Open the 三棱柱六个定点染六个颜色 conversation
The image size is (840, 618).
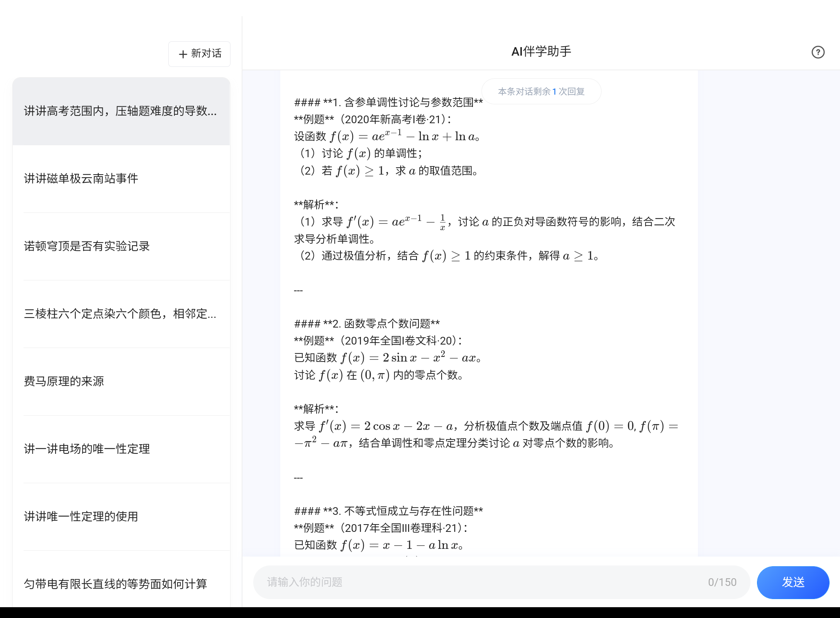pyautogui.click(x=120, y=314)
